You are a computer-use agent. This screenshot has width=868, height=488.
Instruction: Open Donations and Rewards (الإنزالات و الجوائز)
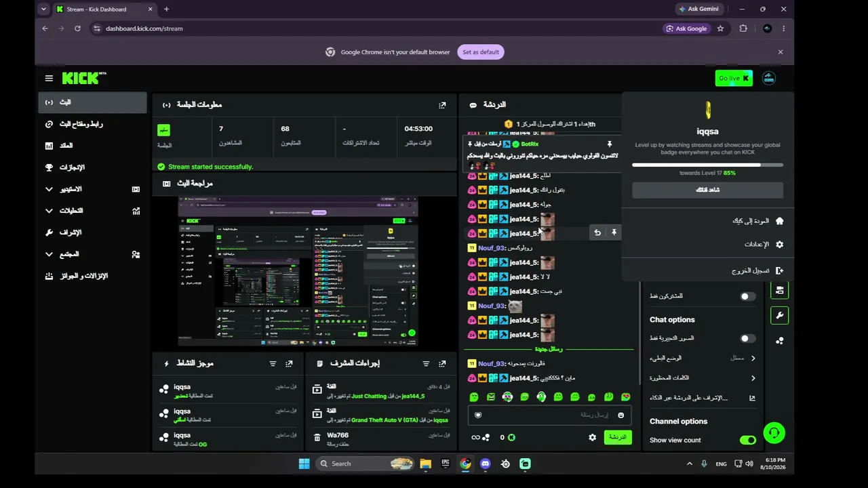click(92, 276)
